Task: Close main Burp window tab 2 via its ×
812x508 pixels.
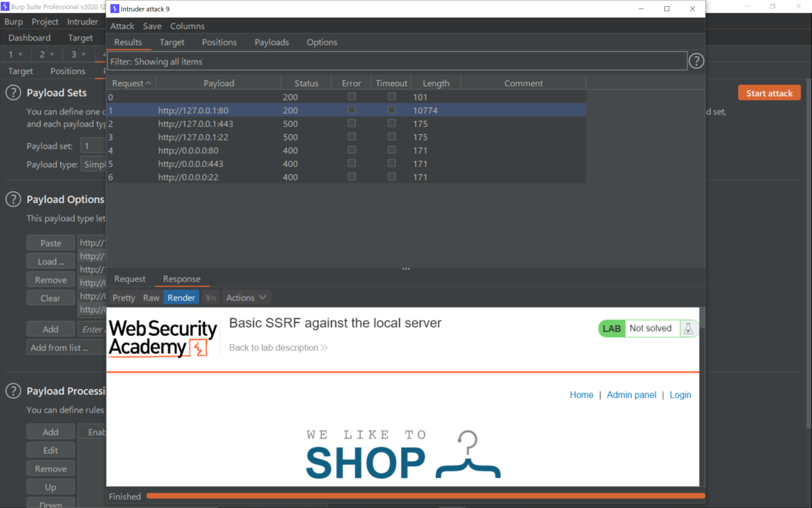Action: click(51, 54)
